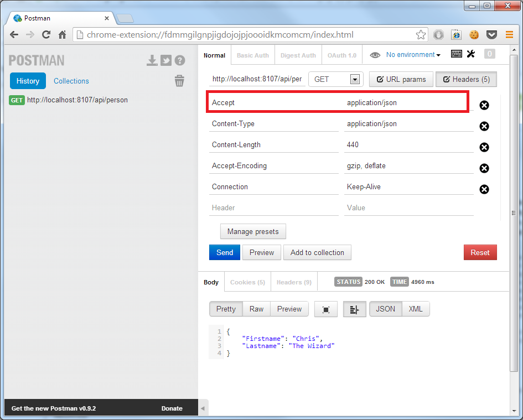Toggle Headers (5) editor

(x=466, y=79)
